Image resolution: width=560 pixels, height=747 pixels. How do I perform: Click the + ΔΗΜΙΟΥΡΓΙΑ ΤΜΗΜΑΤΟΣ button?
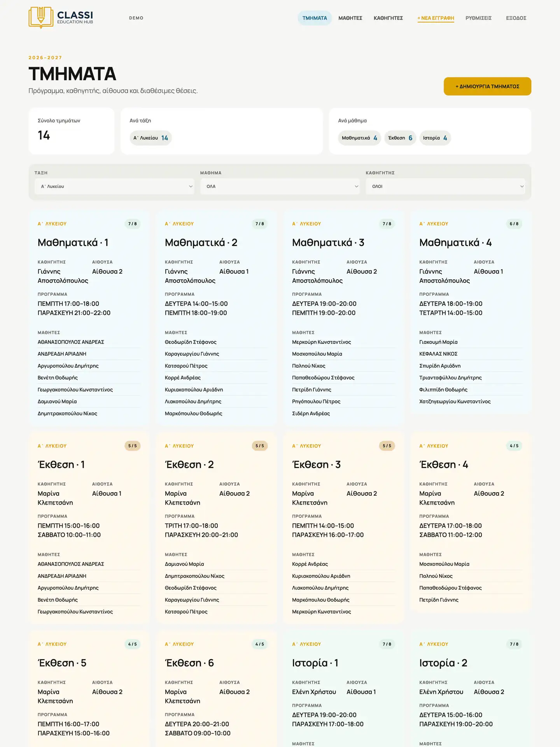487,86
